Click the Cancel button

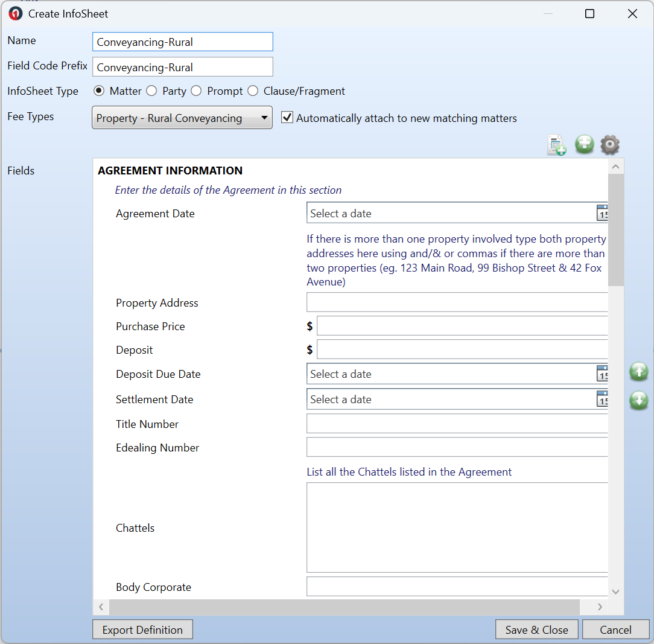615,630
